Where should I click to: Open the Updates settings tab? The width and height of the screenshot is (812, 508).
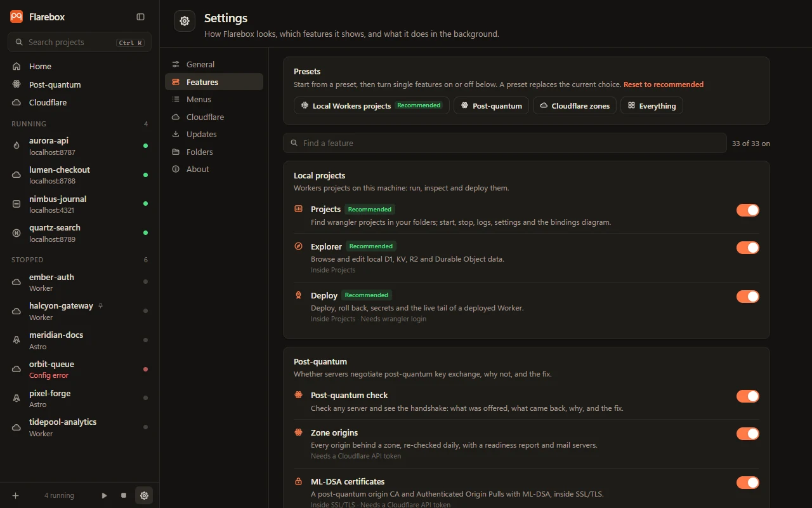tap(214, 134)
